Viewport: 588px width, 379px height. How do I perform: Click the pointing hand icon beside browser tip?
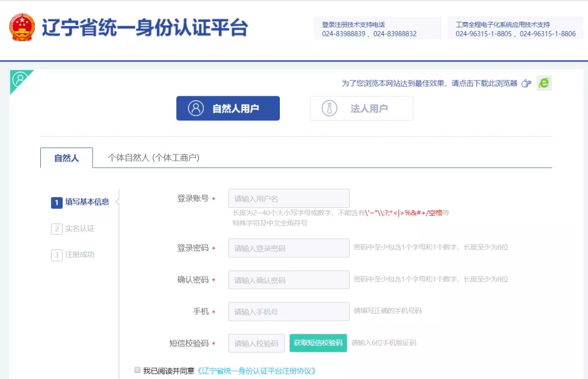(x=526, y=83)
